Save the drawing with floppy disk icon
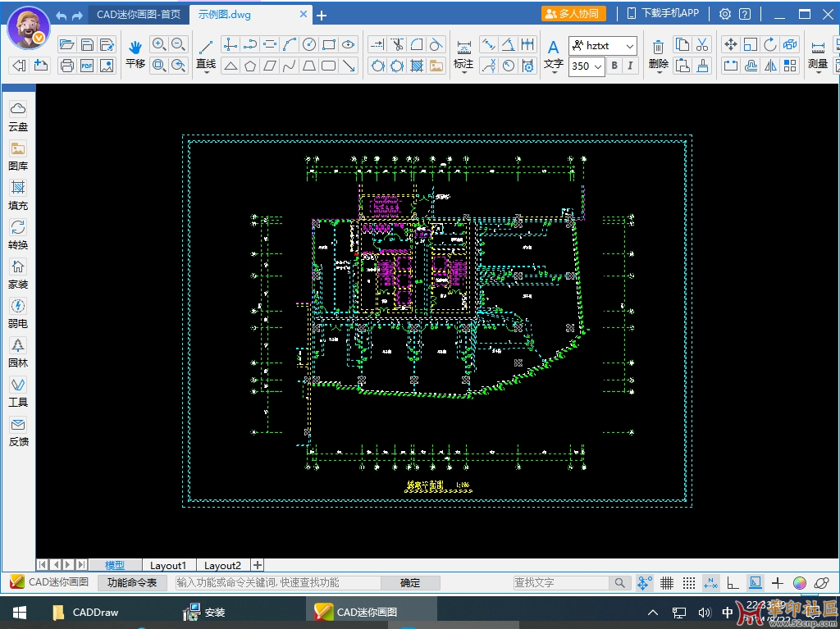Image resolution: width=840 pixels, height=629 pixels. click(87, 44)
